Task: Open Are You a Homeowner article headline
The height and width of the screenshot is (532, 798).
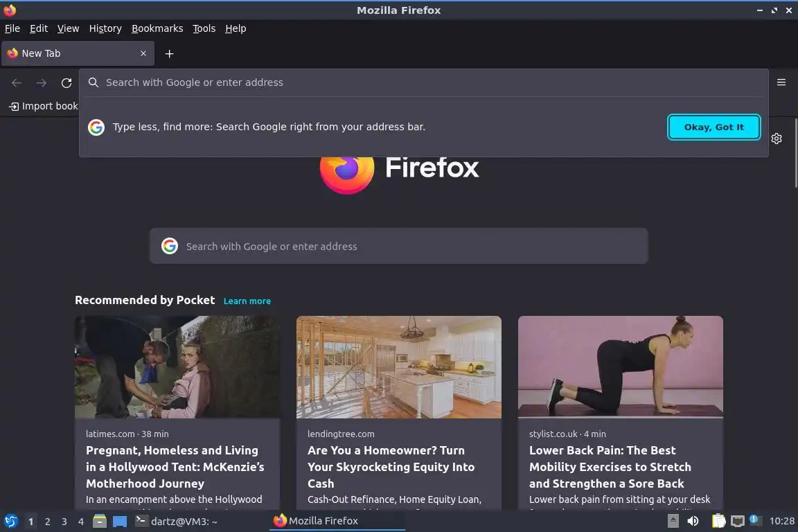Action: coord(391,467)
